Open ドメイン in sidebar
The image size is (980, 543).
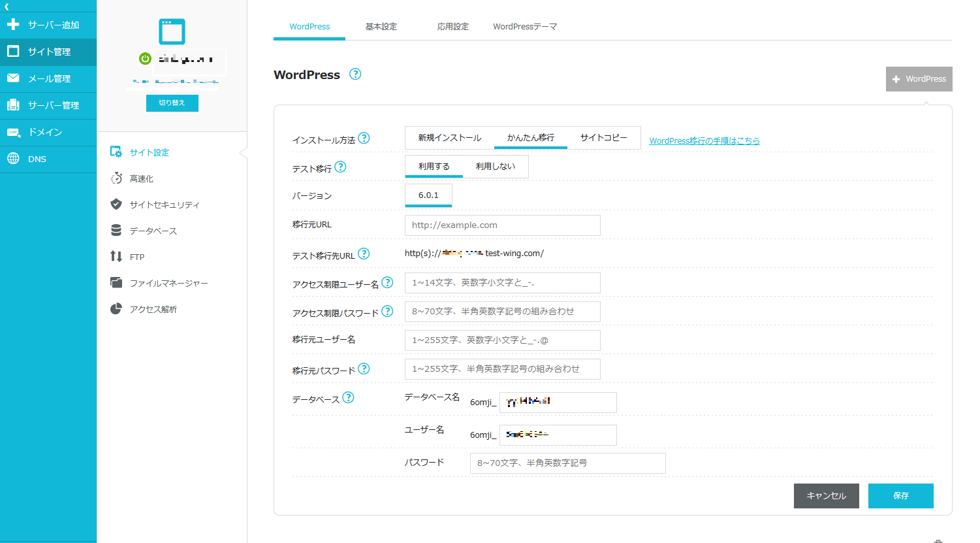48,132
